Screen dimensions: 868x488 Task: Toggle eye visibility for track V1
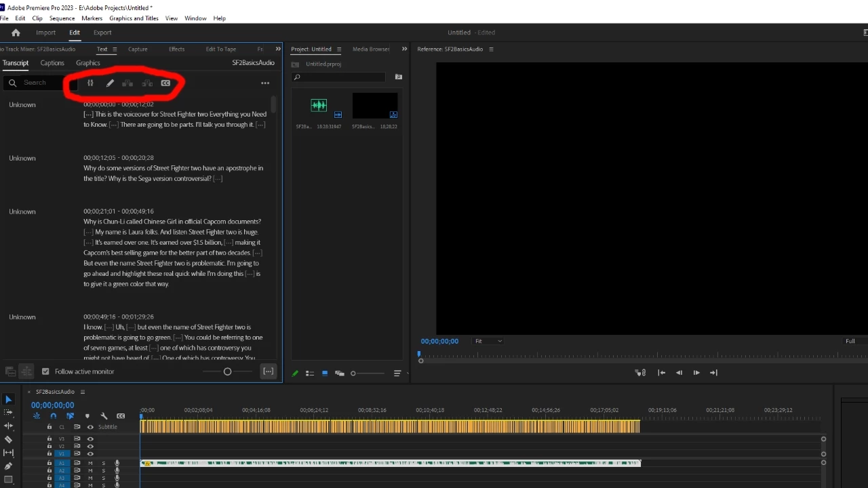coord(90,453)
